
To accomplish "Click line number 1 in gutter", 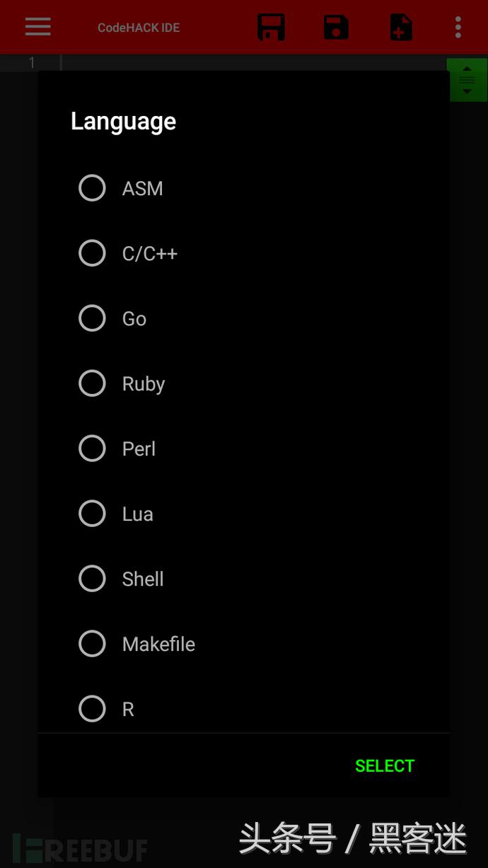I will (x=32, y=63).
